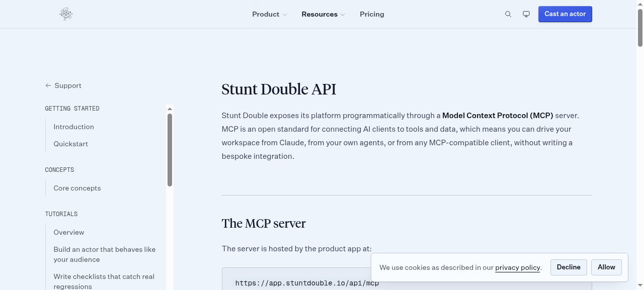
Task: Open the Pricing page
Action: tap(372, 14)
